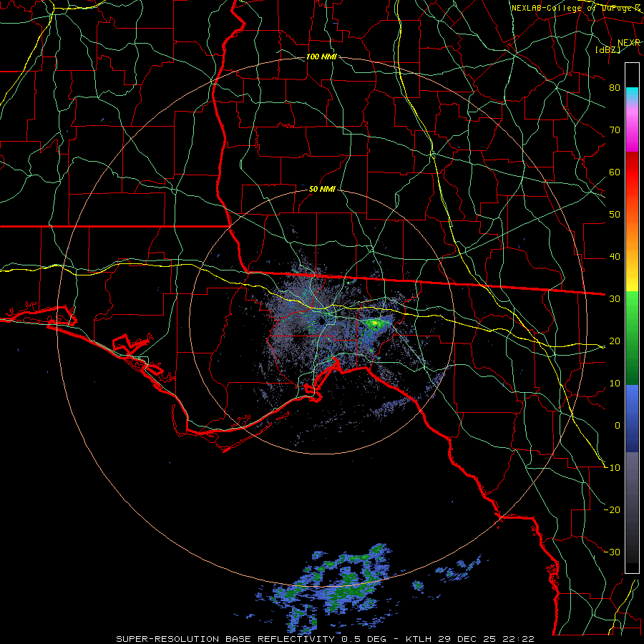Click the 50 NMI range ring label

coord(322,189)
